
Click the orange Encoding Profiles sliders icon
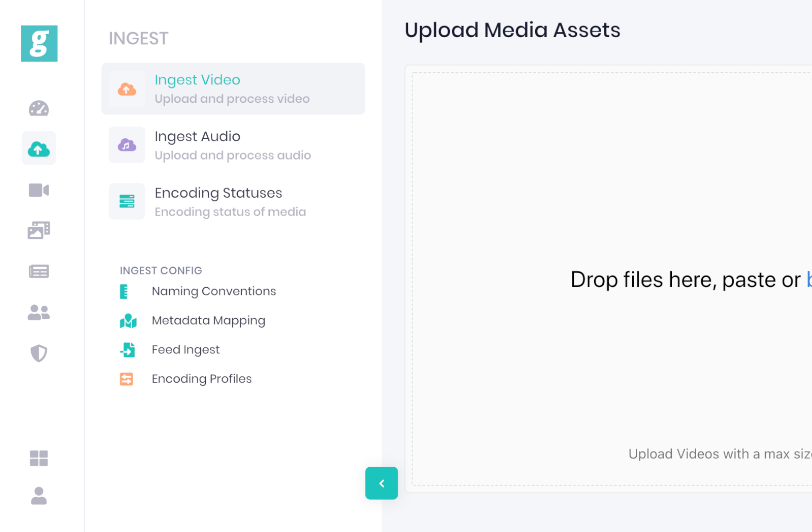pyautogui.click(x=126, y=379)
